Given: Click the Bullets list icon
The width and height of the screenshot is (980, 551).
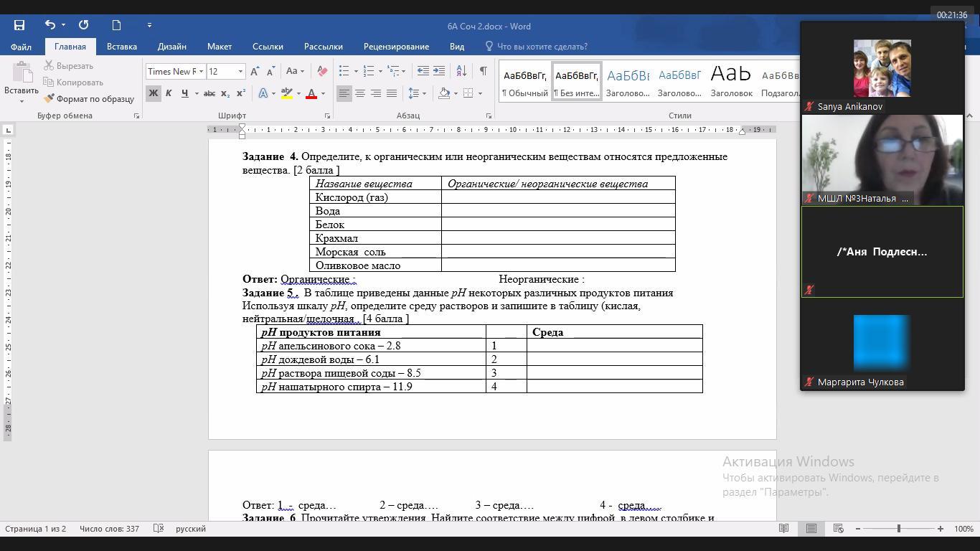Looking at the screenshot, I should click(344, 71).
